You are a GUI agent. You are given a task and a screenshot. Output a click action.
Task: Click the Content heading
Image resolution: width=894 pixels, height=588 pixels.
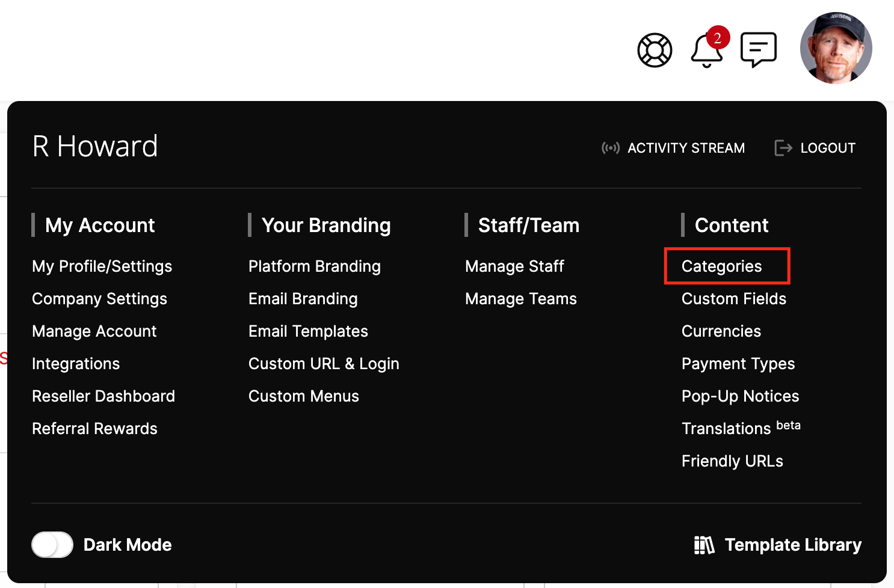732,225
